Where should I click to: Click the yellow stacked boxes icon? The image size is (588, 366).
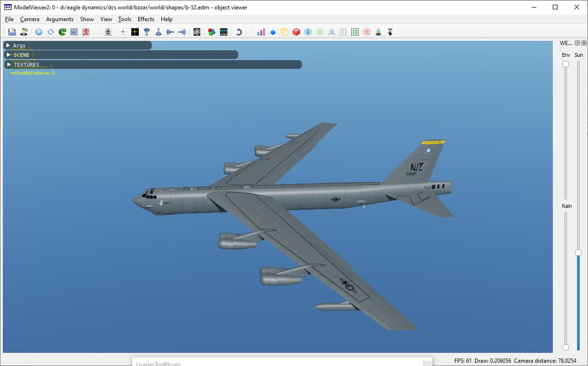click(285, 32)
